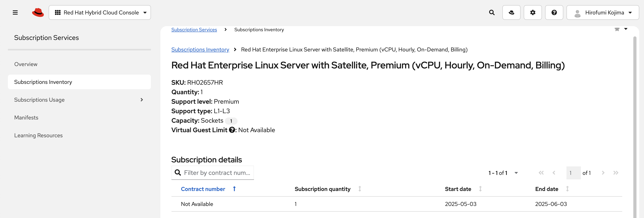Open the help question mark menu
Image resolution: width=644 pixels, height=218 pixels.
click(x=554, y=12)
